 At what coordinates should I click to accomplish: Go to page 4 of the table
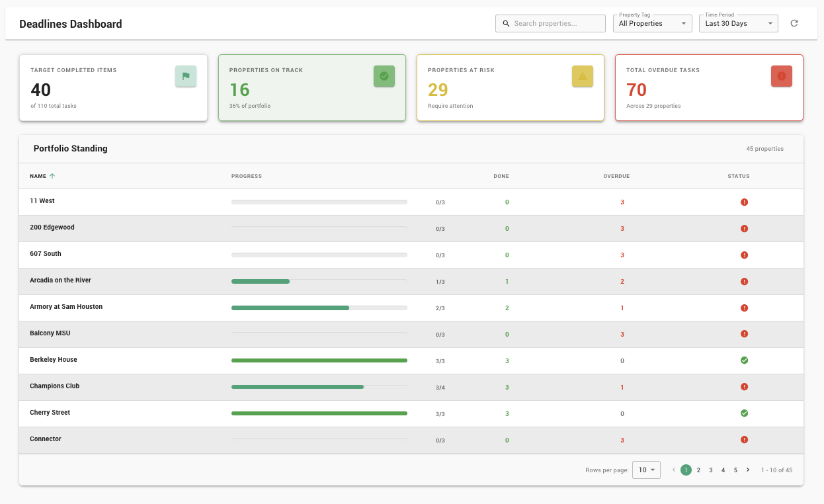pos(723,470)
